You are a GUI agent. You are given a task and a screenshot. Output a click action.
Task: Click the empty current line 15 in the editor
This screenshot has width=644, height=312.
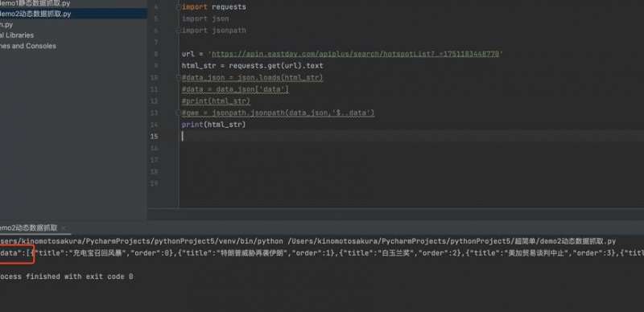point(411,136)
